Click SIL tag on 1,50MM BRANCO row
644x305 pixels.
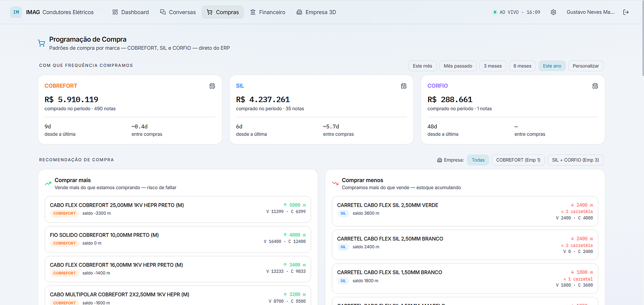point(343,281)
